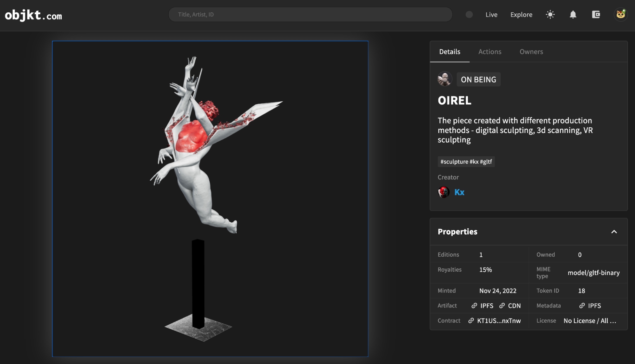Open Metadata IPFS link

pos(590,306)
